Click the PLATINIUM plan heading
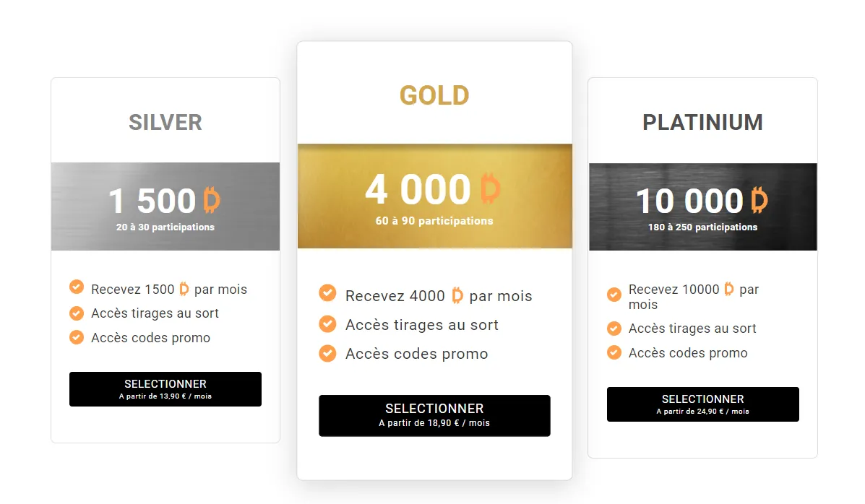The image size is (865, 504). click(x=702, y=122)
